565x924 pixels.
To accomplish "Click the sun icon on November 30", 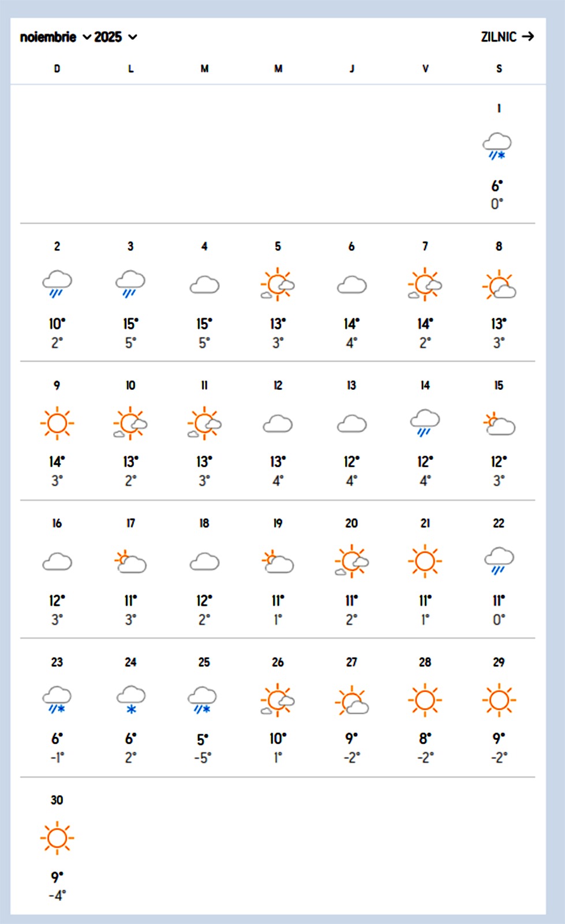I will pos(57,838).
